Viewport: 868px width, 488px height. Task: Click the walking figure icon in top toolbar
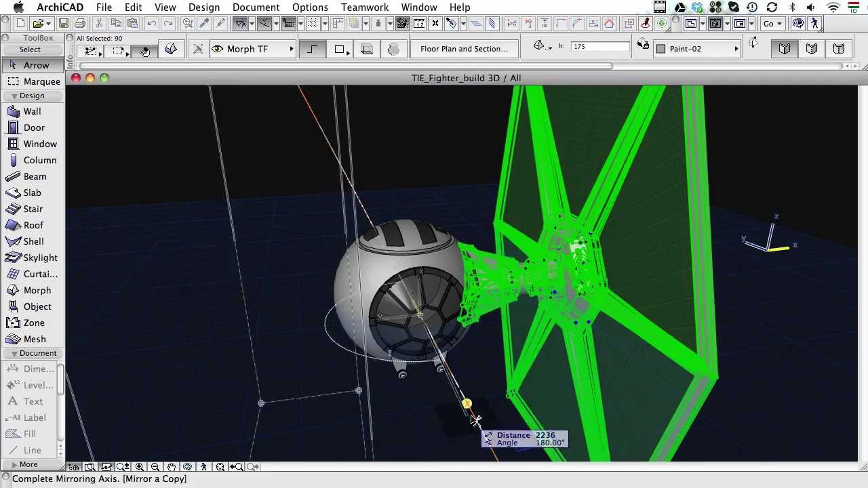point(814,23)
